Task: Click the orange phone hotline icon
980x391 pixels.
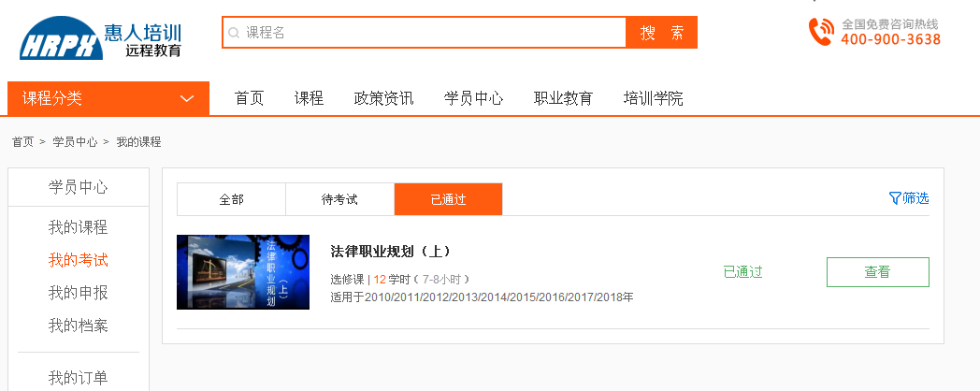Action: (821, 32)
